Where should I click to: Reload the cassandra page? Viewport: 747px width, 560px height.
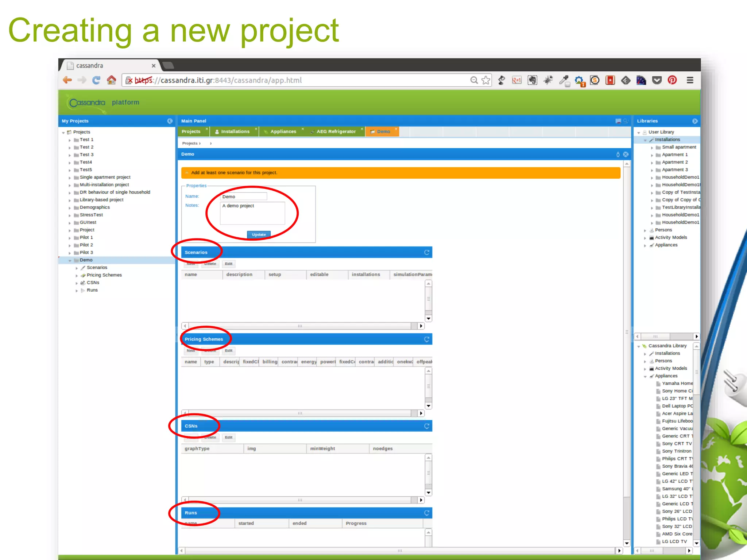[x=96, y=80]
